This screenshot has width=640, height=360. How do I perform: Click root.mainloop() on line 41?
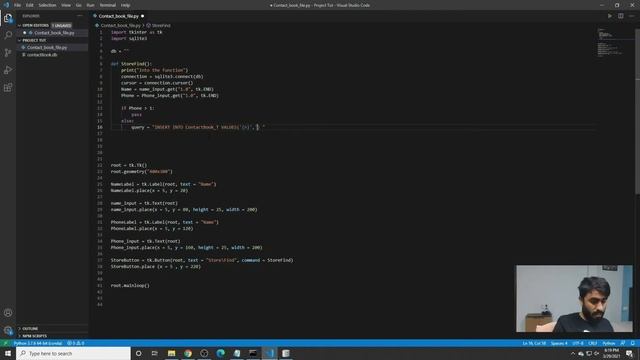pos(130,286)
